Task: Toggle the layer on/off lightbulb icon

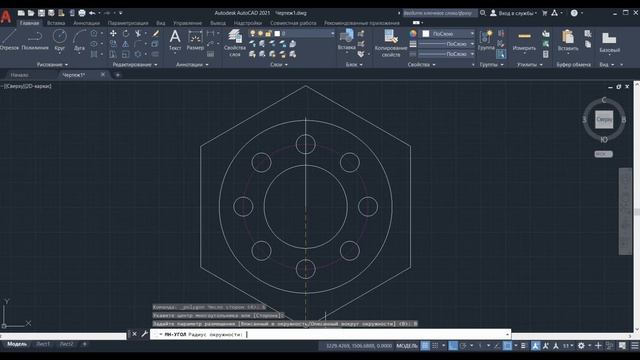Action: (x=253, y=33)
